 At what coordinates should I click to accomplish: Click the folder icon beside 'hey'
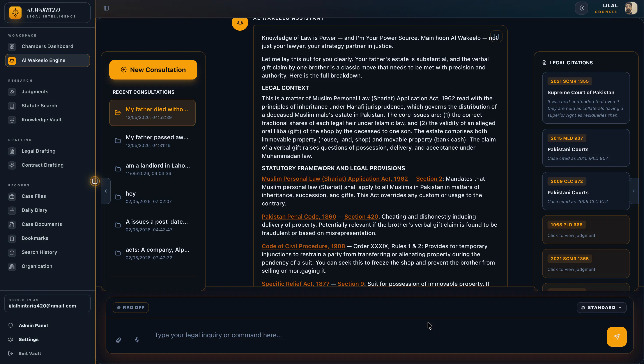pyautogui.click(x=118, y=197)
